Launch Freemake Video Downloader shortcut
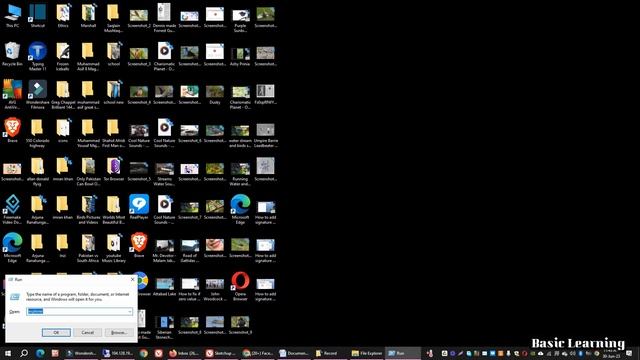This screenshot has width=640, height=360. (x=12, y=210)
